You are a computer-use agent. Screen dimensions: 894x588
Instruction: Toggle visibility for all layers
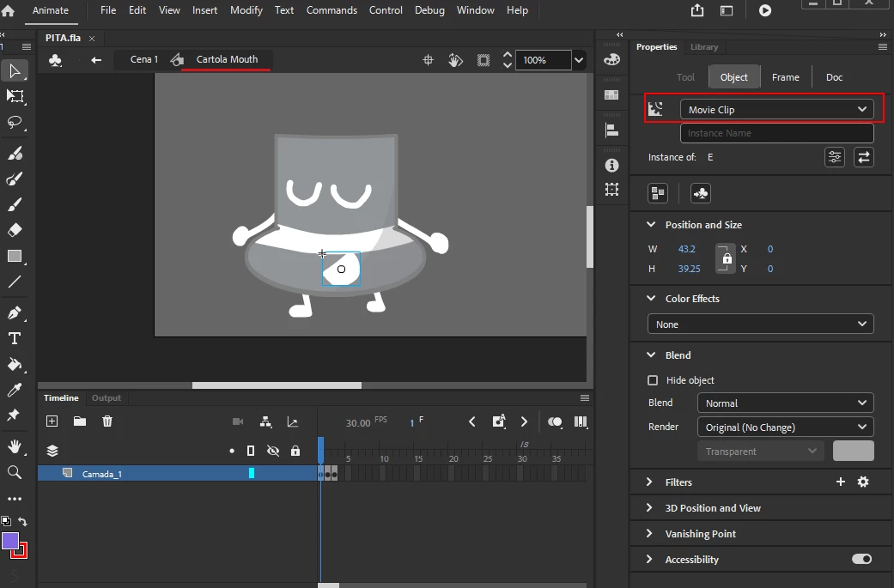pos(273,451)
